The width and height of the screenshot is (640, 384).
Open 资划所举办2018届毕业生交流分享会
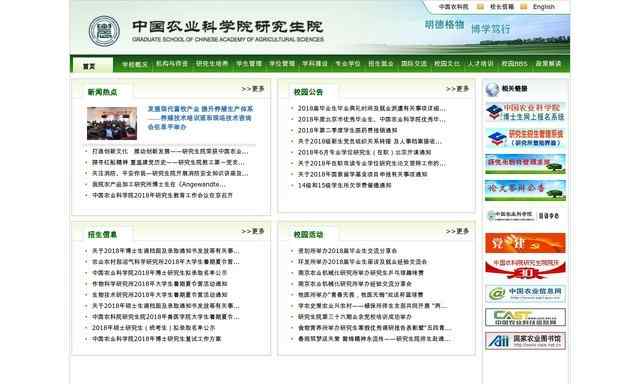point(347,251)
